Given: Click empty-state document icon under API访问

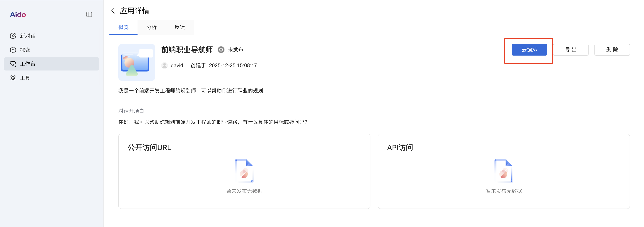Looking at the screenshot, I should pos(504,171).
